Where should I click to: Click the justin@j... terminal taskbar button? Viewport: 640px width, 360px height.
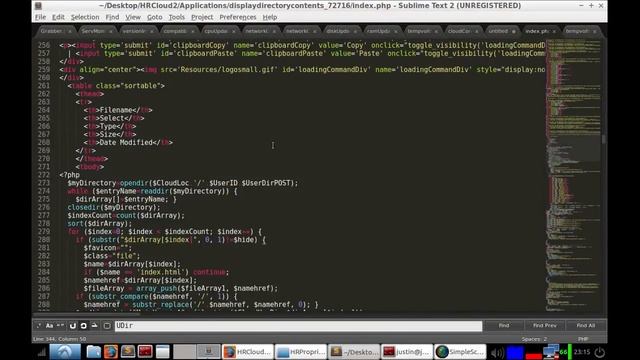pyautogui.click(x=407, y=352)
